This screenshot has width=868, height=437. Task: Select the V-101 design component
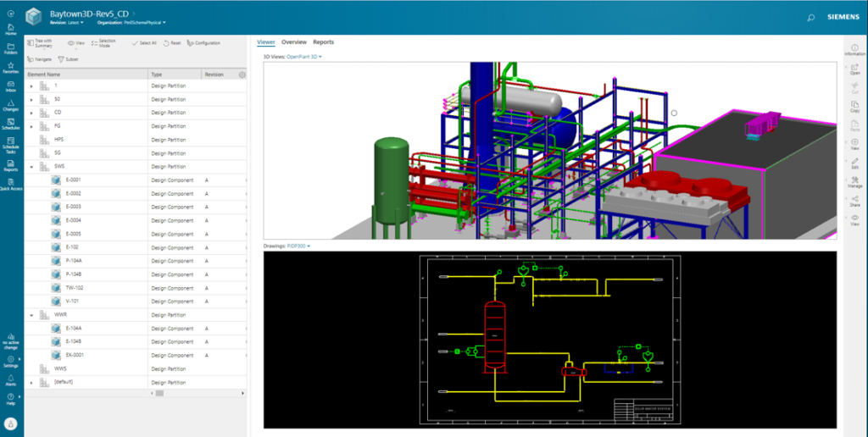click(x=136, y=301)
